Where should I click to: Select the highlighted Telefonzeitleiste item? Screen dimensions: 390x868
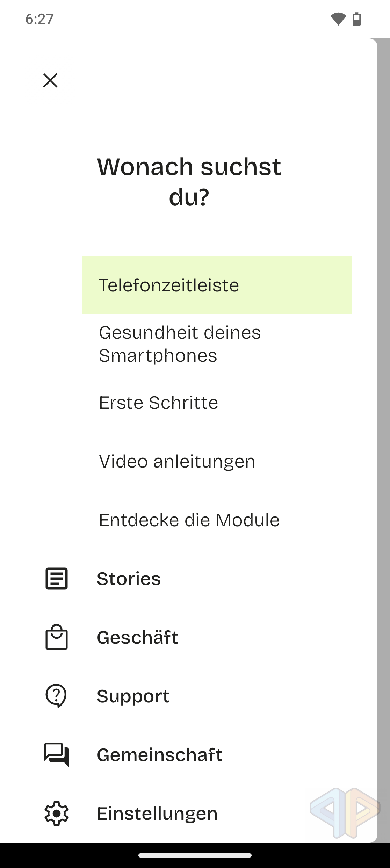[x=217, y=285]
